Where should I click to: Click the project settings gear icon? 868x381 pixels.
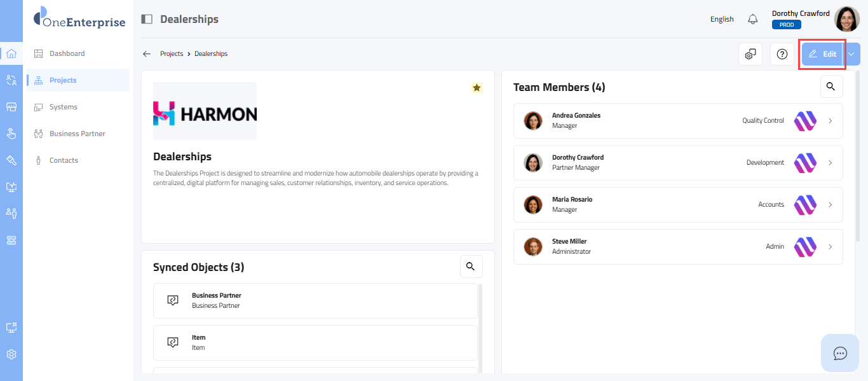point(750,54)
